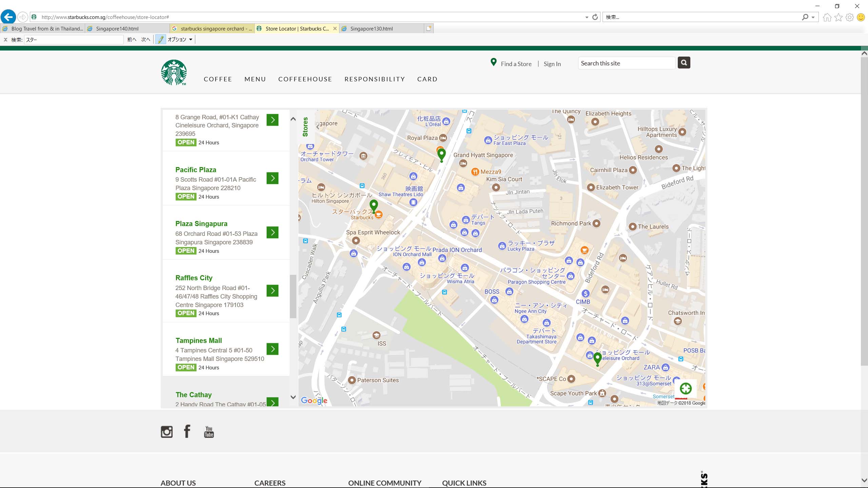
Task: Open the browser home icon
Action: tap(827, 17)
